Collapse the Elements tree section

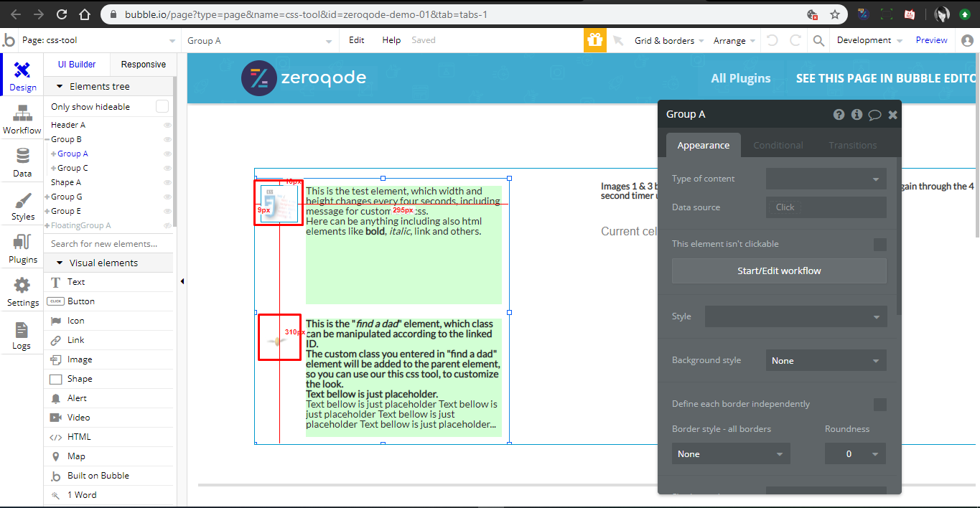point(60,86)
